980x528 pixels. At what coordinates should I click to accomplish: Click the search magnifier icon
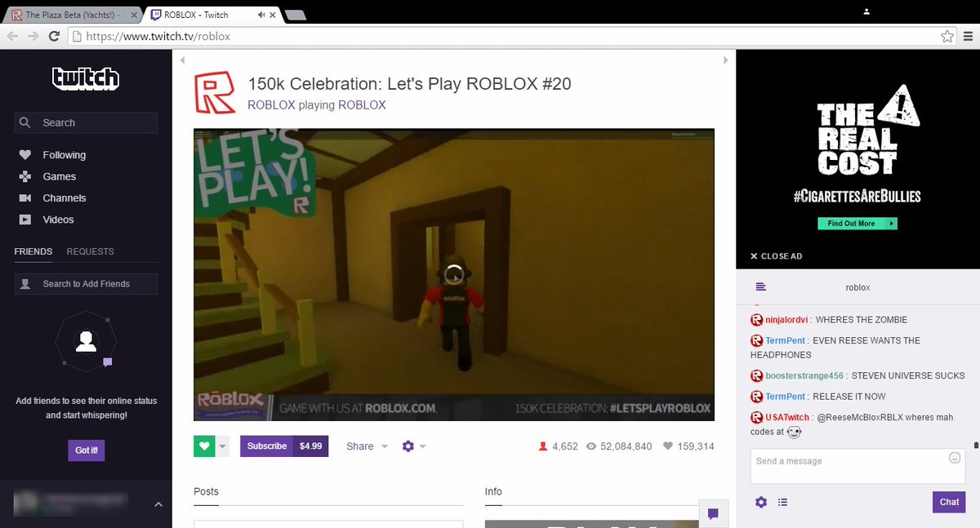pyautogui.click(x=25, y=122)
